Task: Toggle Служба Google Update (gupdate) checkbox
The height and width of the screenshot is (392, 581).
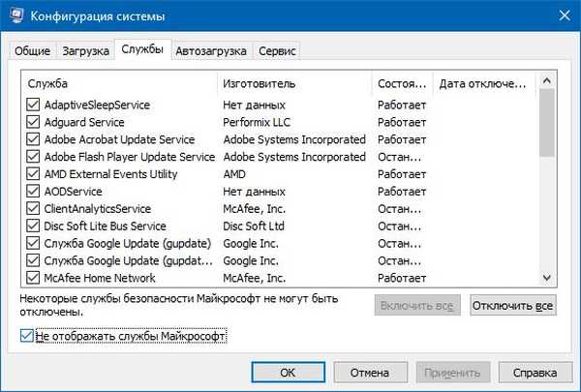Action: click(33, 243)
